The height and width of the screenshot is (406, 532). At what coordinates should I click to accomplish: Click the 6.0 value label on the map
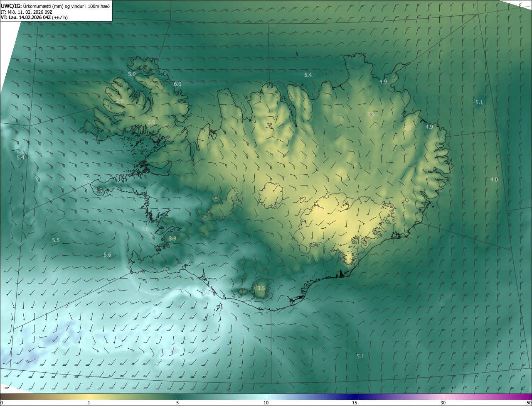coord(177,84)
